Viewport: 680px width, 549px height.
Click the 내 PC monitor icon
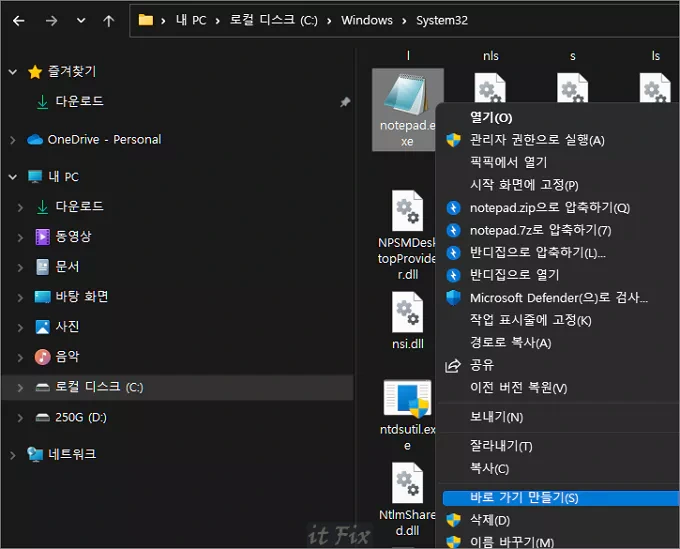35,176
